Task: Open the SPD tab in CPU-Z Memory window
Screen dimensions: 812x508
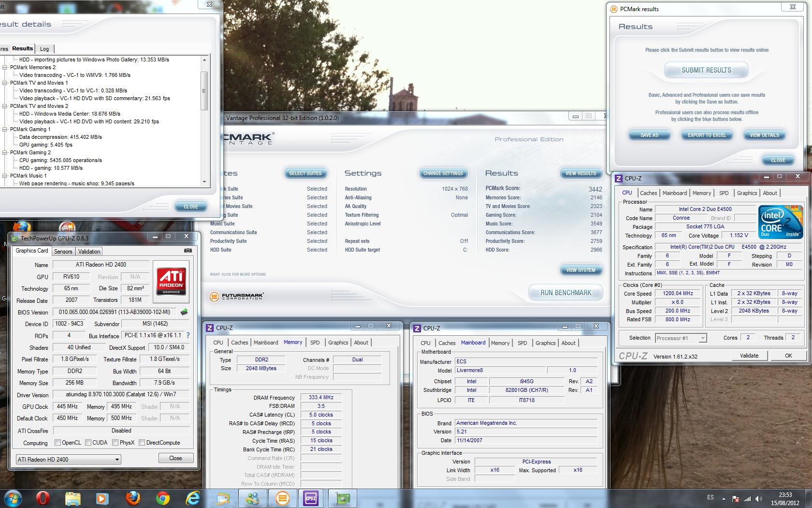Action: pyautogui.click(x=315, y=343)
